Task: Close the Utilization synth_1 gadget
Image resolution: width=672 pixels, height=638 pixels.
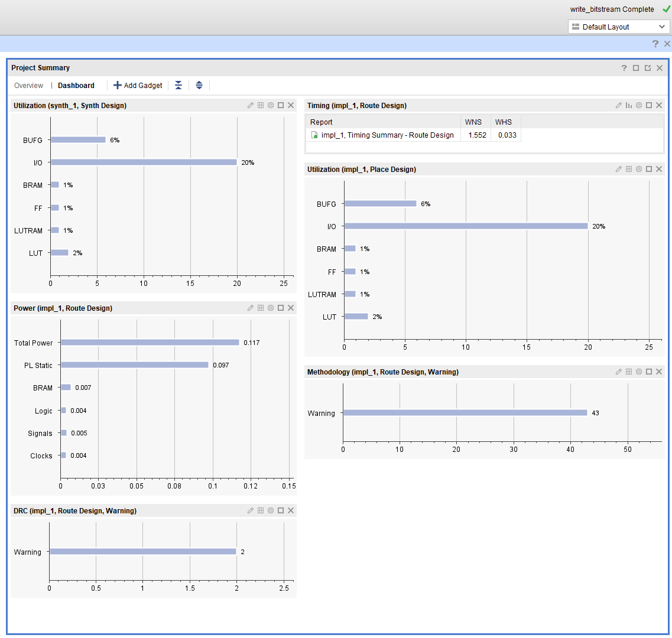Action: [291, 105]
